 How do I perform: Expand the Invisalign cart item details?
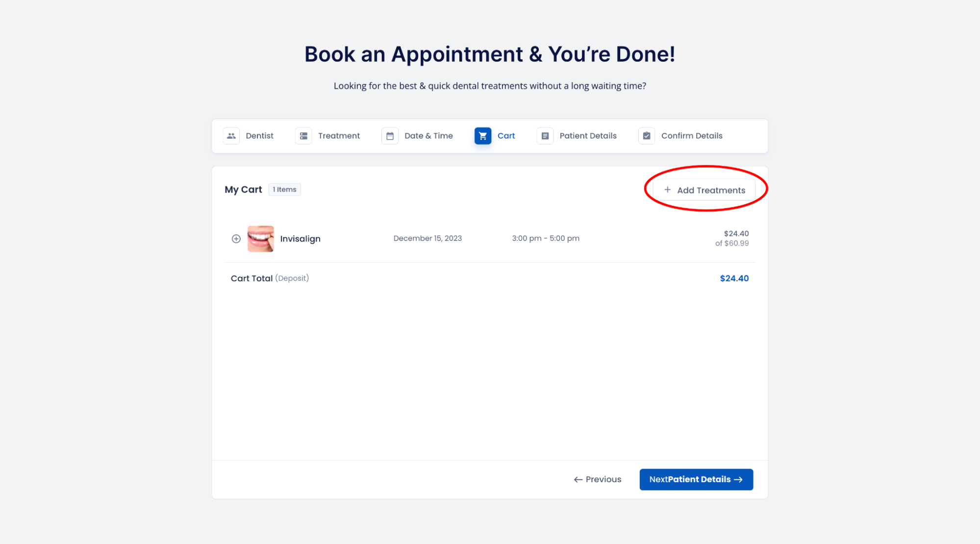236,239
